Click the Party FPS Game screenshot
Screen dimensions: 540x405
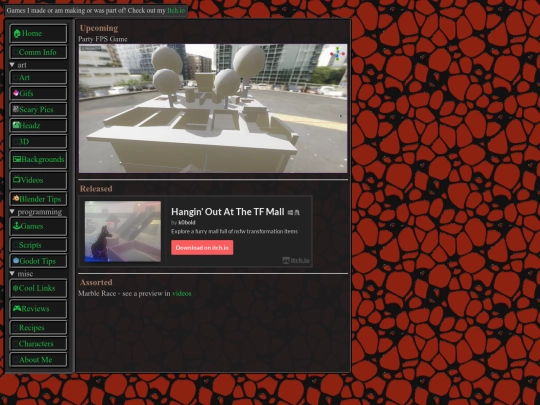click(x=213, y=108)
